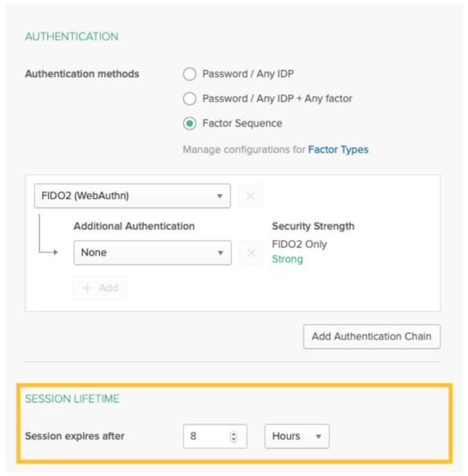Click the X icon beside the None dropdown

pos(251,253)
